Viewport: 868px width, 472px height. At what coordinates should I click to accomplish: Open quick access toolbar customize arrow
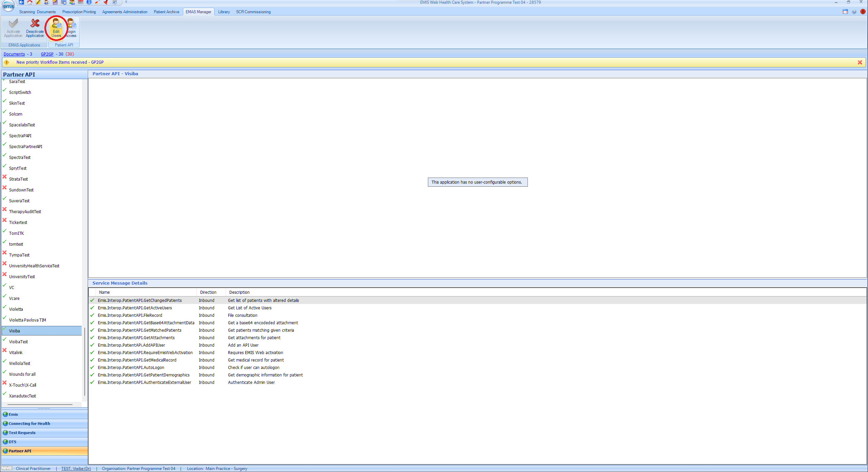click(x=126, y=2)
